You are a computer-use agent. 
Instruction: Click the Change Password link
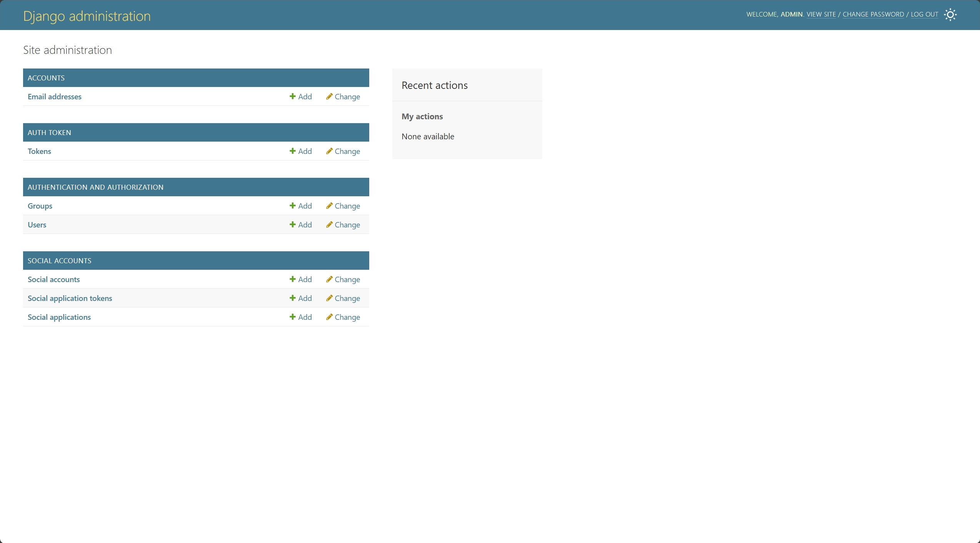(x=873, y=15)
